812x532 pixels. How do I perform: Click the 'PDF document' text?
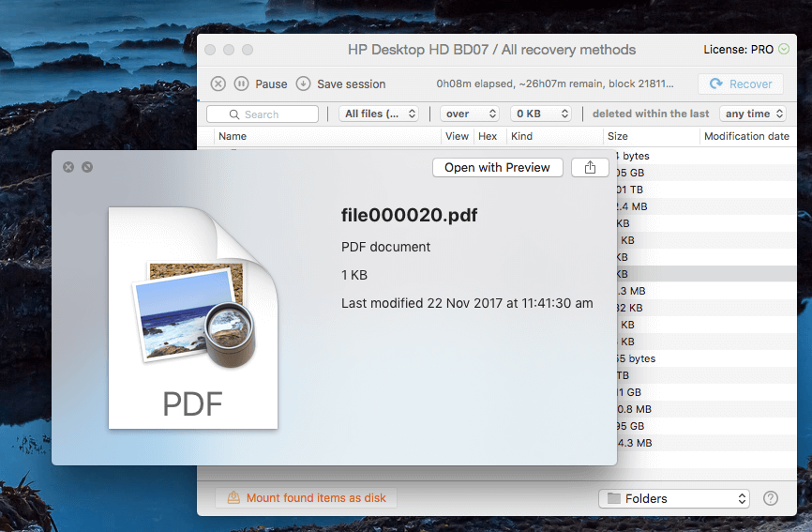[385, 247]
